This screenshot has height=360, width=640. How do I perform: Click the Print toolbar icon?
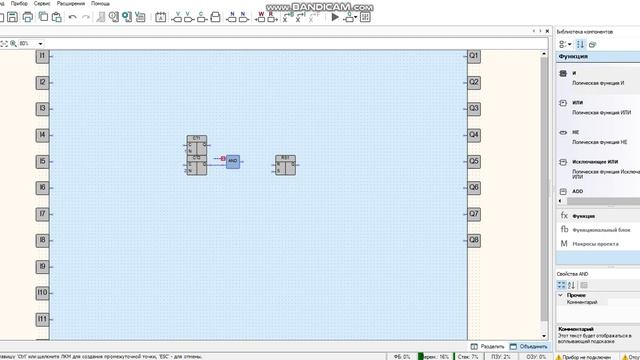[28, 17]
